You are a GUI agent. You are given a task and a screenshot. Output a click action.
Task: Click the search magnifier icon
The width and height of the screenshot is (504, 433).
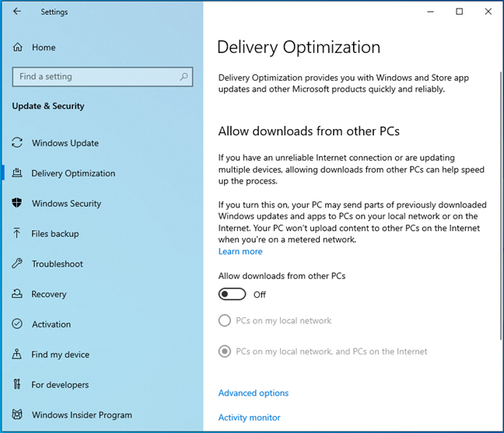click(184, 76)
